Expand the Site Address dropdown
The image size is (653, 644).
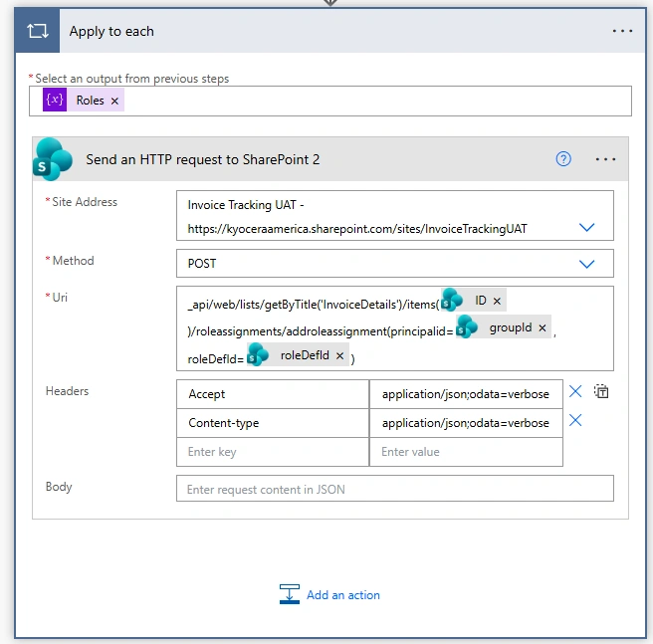[x=586, y=228]
